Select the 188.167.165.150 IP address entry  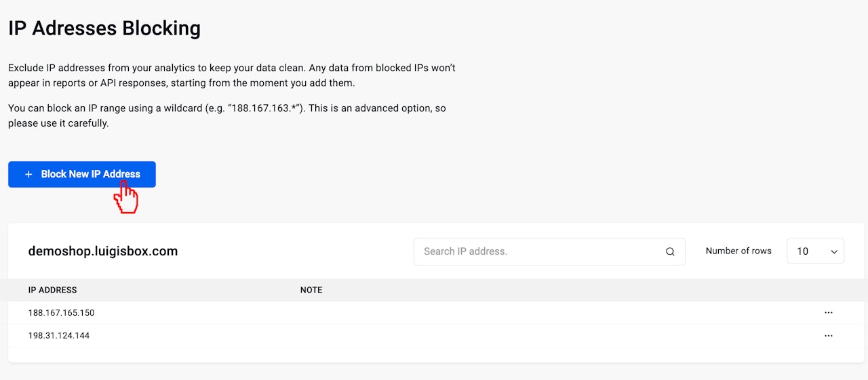pyautogui.click(x=61, y=313)
